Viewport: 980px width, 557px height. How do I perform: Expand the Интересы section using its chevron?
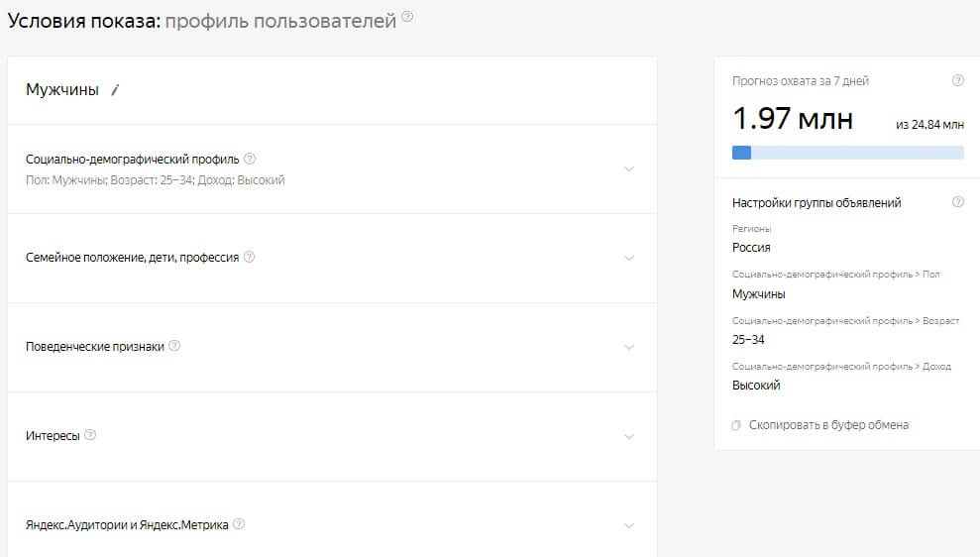pos(628,436)
